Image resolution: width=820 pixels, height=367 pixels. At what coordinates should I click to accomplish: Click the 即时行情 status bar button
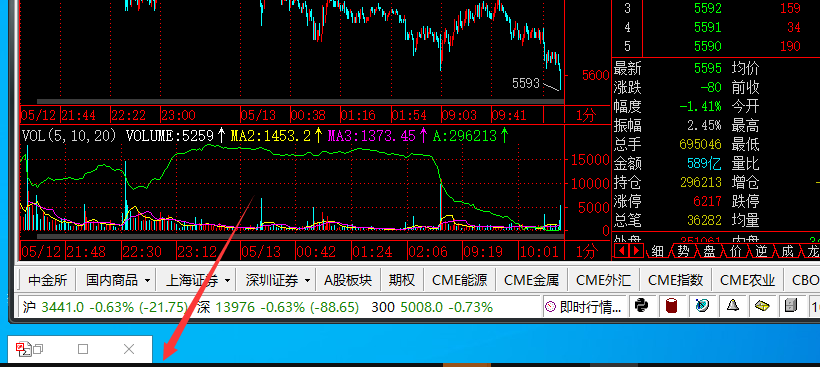[x=584, y=307]
